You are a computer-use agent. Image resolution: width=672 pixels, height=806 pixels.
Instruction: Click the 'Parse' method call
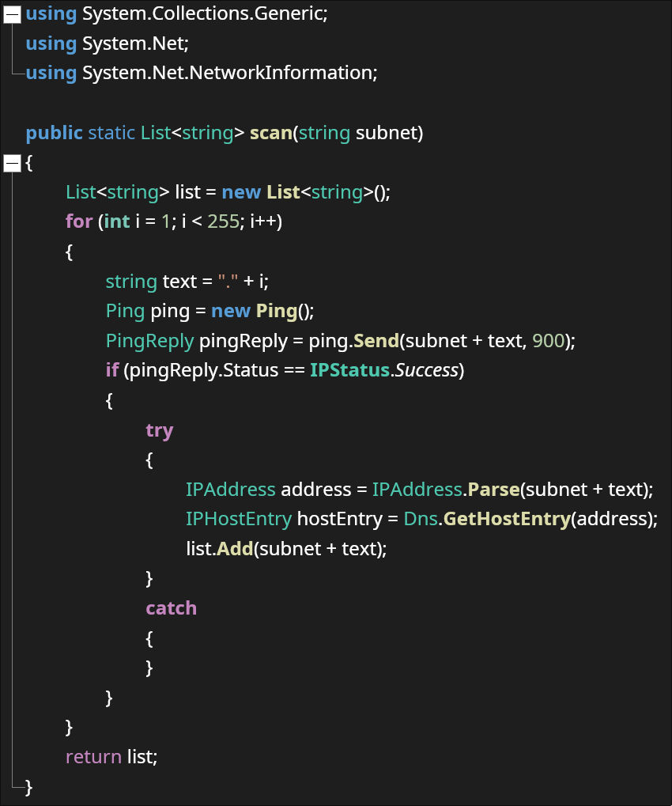point(494,490)
